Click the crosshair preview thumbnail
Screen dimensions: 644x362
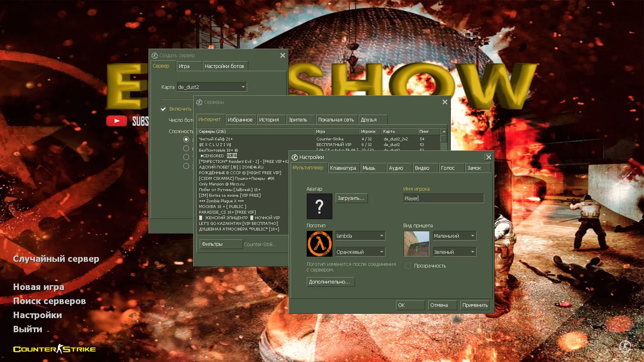[416, 243]
